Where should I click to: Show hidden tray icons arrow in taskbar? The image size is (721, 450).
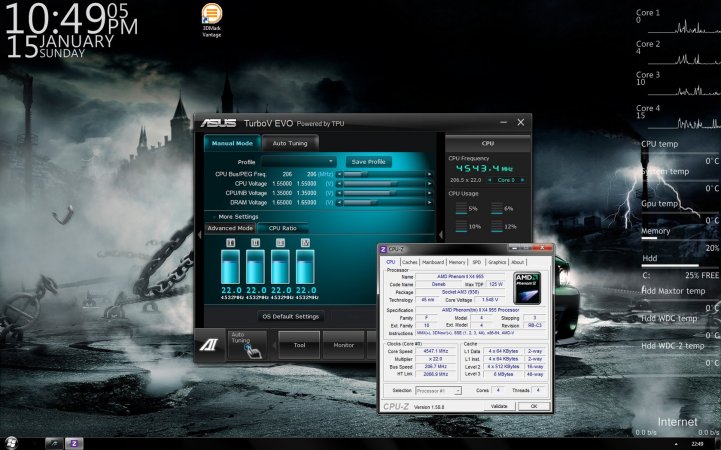676,444
